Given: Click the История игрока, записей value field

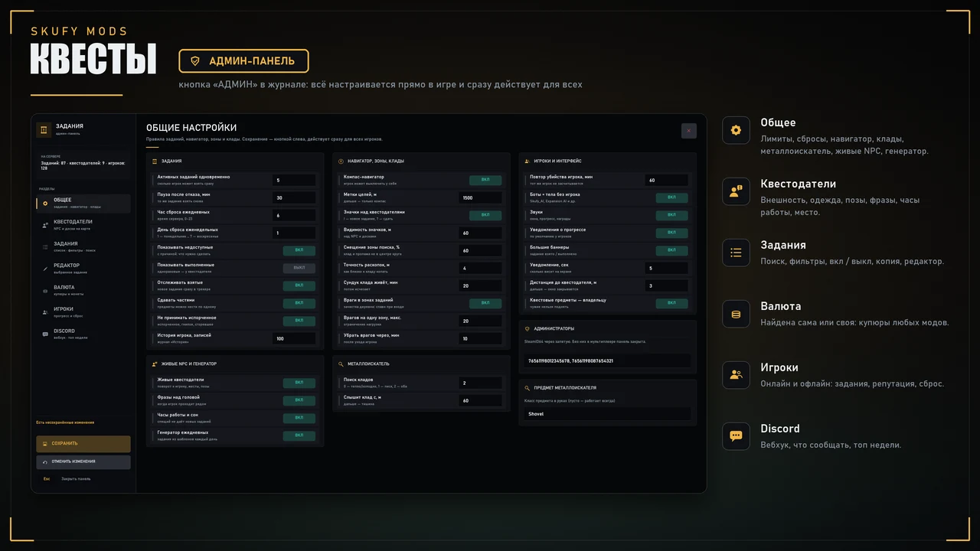Looking at the screenshot, I should click(294, 338).
